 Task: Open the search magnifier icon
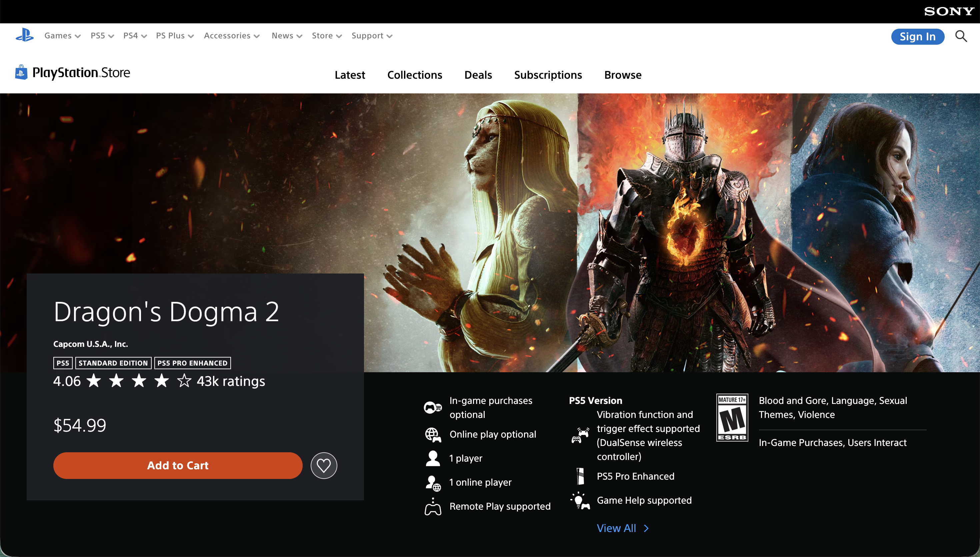pos(961,36)
